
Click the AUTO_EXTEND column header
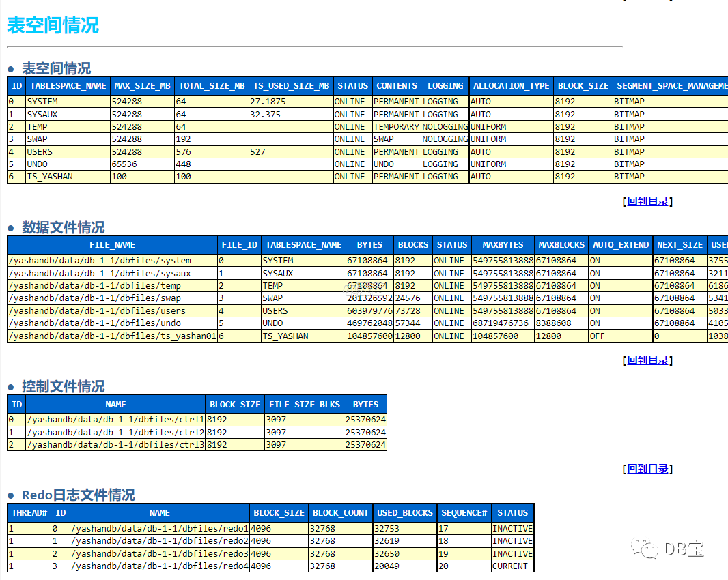coord(621,245)
